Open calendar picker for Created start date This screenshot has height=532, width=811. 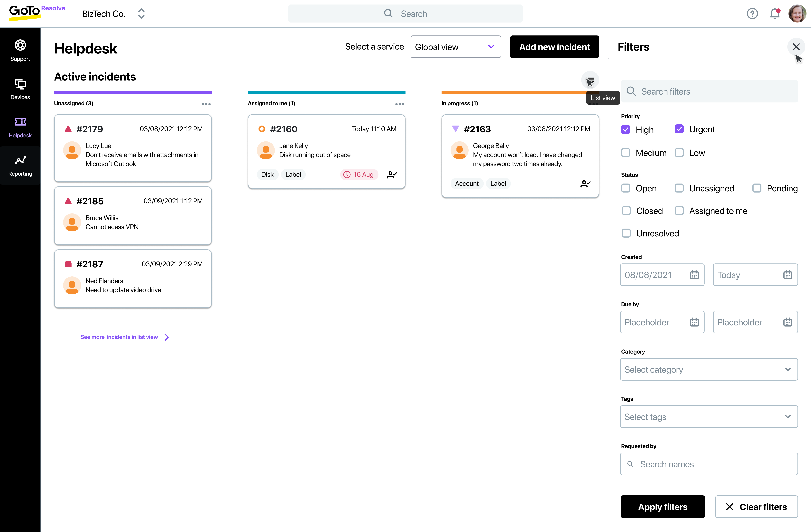694,275
